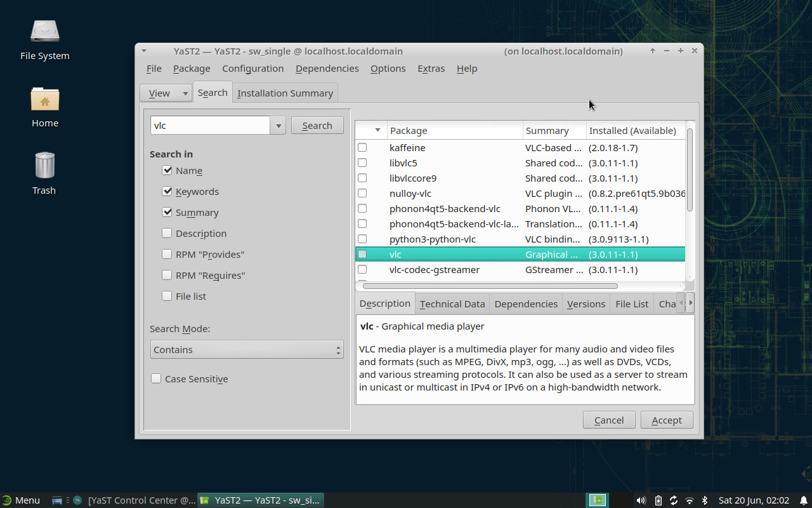
Task: Open the Search Mode combo box
Action: coord(247,349)
